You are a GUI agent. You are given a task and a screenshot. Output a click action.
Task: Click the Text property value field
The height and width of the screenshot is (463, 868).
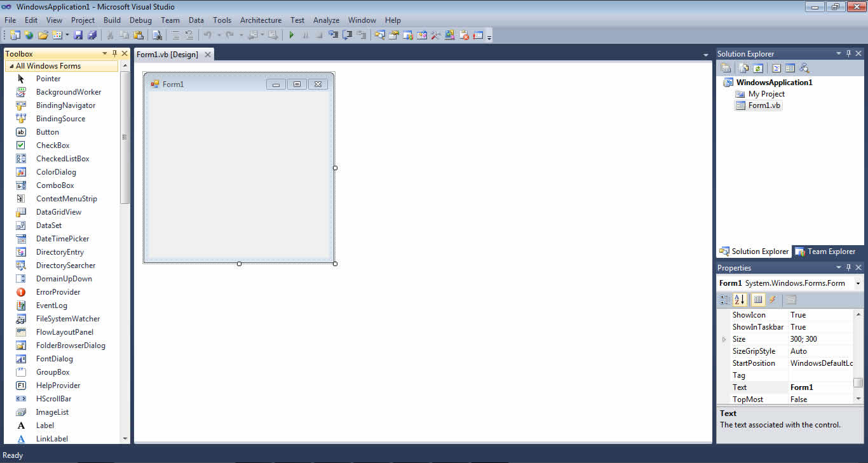click(820, 387)
